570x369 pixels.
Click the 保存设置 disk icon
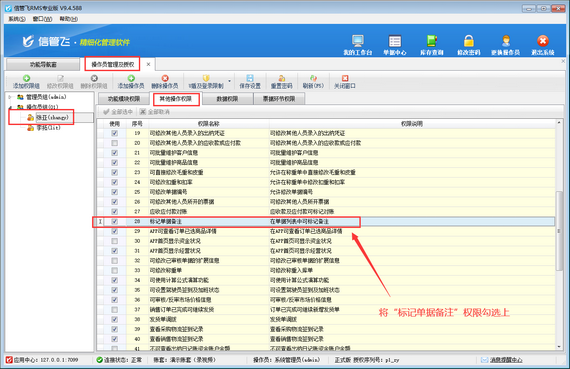[250, 78]
